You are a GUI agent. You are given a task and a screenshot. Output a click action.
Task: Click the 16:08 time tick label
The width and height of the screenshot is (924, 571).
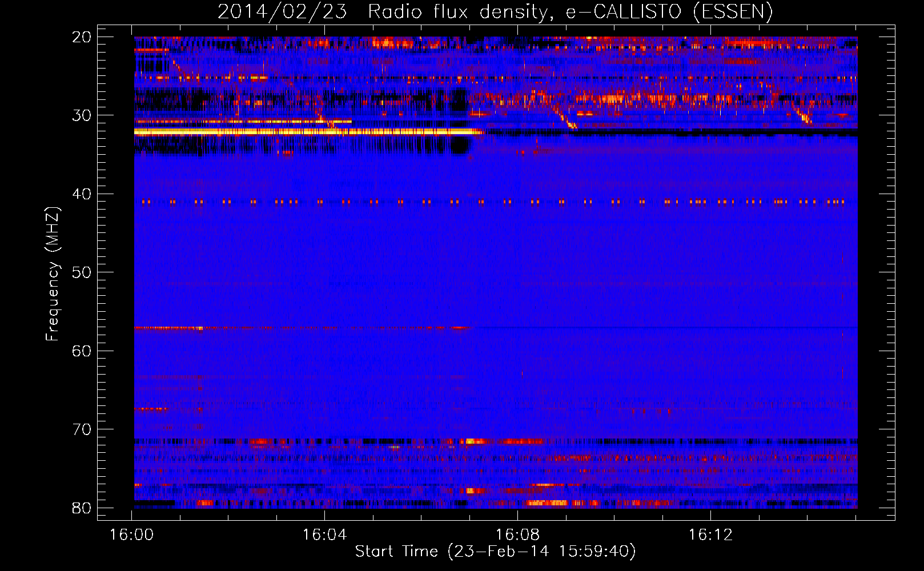coord(518,535)
